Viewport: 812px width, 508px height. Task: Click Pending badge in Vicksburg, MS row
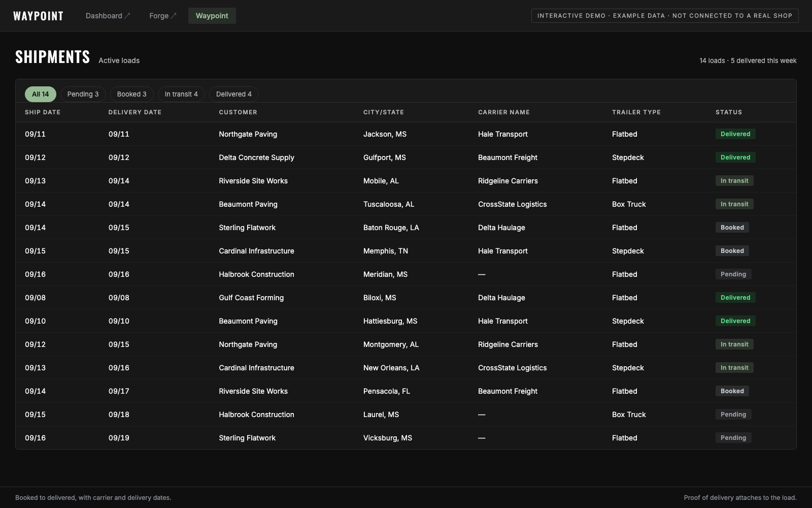pyautogui.click(x=733, y=438)
